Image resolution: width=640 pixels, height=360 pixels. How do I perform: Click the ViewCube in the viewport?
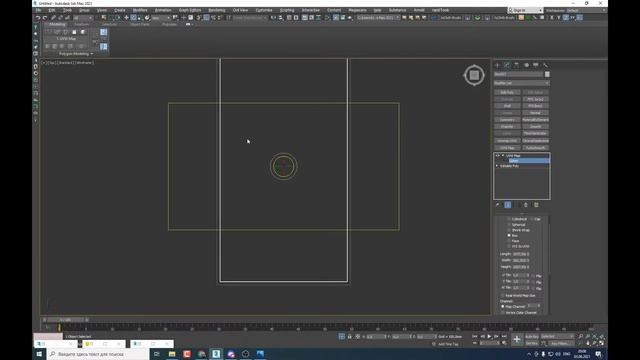(474, 75)
